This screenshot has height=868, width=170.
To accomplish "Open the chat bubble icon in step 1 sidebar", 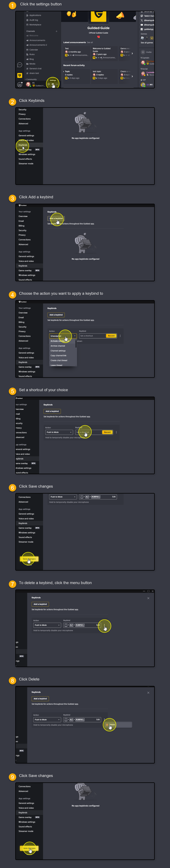I will pyautogui.click(x=20, y=65).
